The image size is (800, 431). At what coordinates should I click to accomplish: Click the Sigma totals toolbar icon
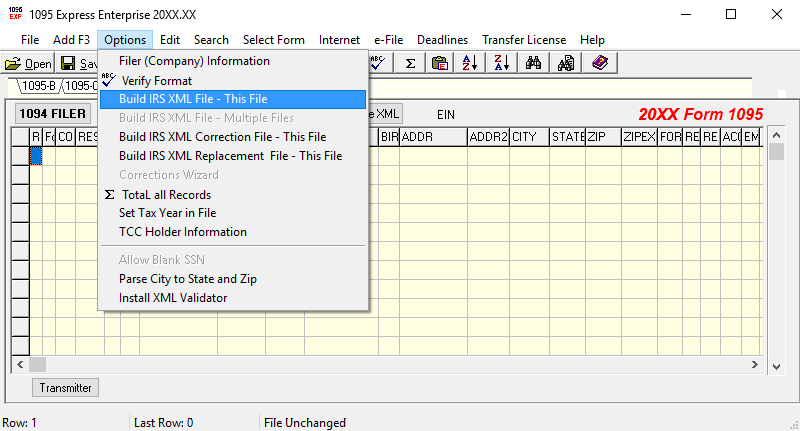tap(410, 63)
